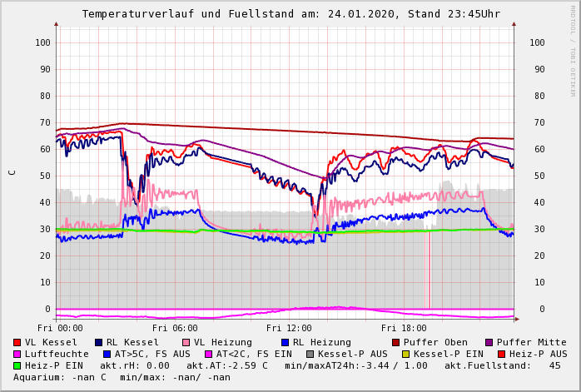Select the AT>5C, FS AUS swatch
Screen dimensions: 581x392
click(x=107, y=354)
